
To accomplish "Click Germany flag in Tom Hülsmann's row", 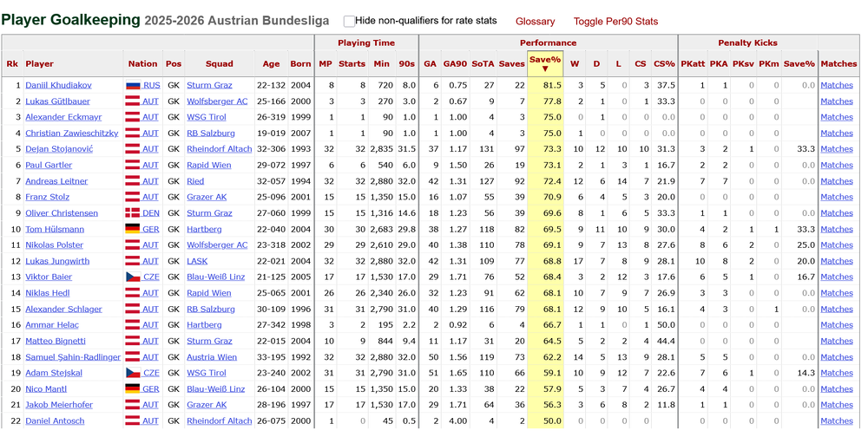I will (132, 229).
